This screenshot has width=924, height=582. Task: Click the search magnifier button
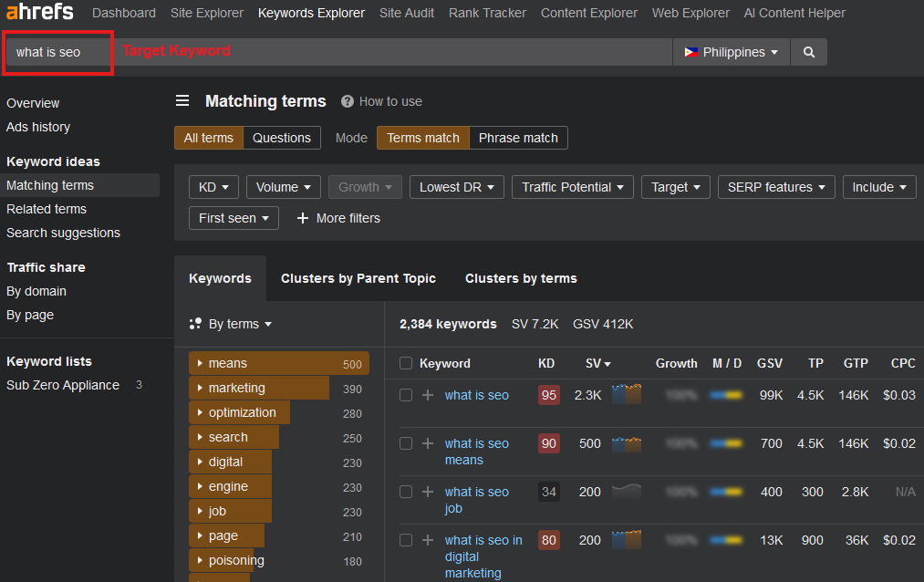click(808, 52)
